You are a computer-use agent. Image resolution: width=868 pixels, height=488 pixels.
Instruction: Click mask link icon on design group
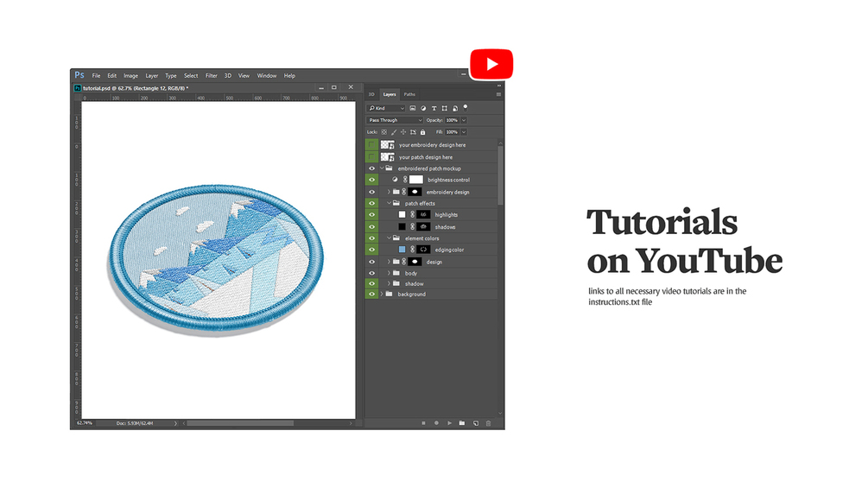pos(404,262)
